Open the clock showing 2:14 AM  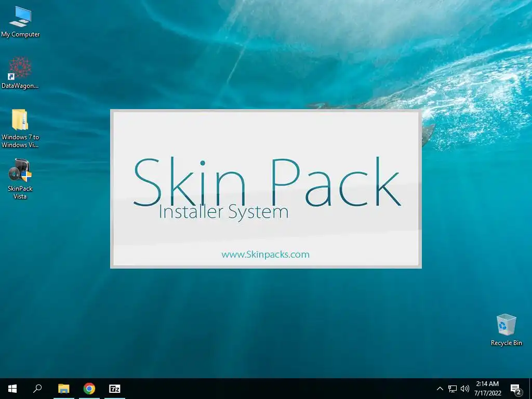(x=487, y=389)
